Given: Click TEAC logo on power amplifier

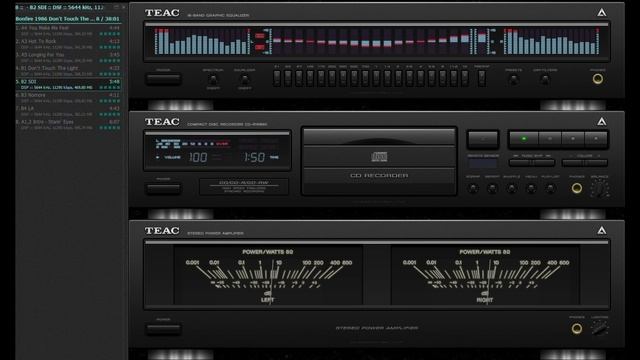Looking at the screenshot, I should tap(162, 231).
